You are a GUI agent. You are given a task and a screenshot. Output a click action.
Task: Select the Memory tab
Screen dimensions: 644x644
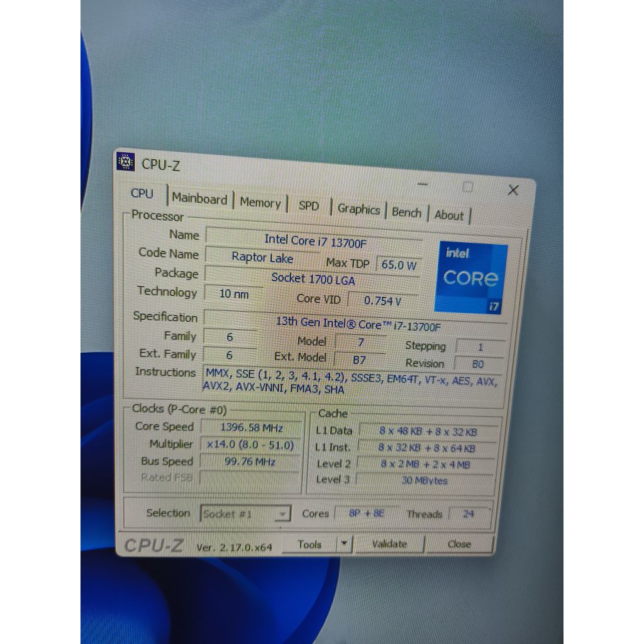pos(260,203)
